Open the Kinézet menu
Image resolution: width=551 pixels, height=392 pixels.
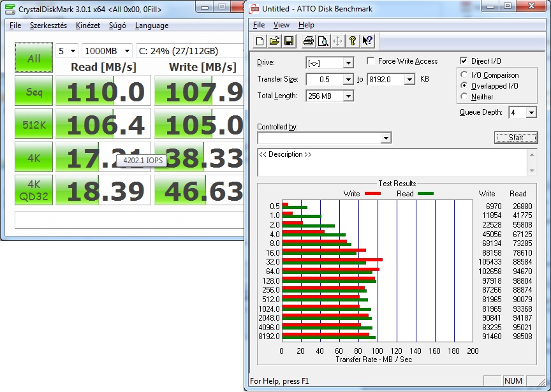tap(88, 25)
